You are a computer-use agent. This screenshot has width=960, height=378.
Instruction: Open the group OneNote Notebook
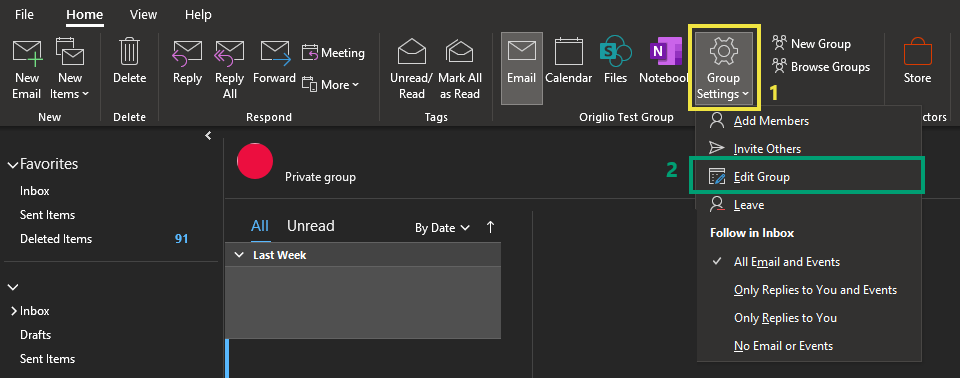click(x=664, y=61)
